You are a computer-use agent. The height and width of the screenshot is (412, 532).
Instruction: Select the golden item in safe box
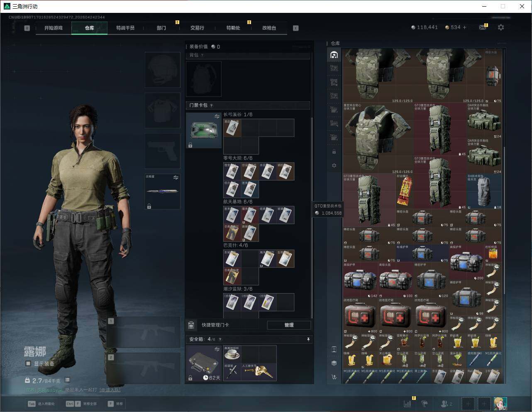[x=259, y=372]
